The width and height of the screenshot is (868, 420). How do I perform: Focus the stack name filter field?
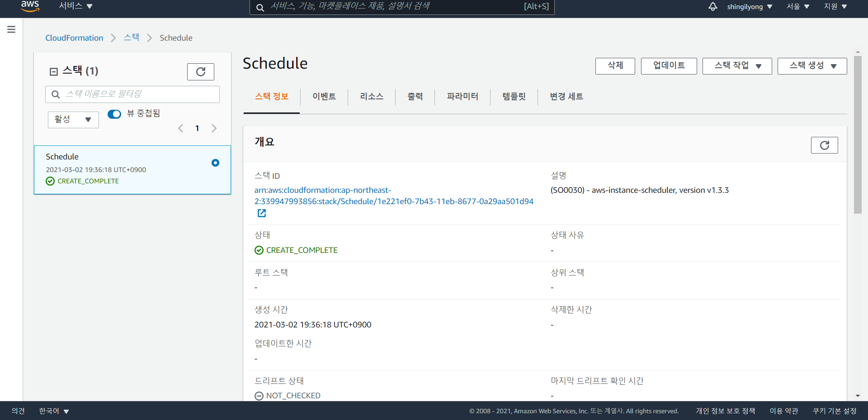(132, 94)
